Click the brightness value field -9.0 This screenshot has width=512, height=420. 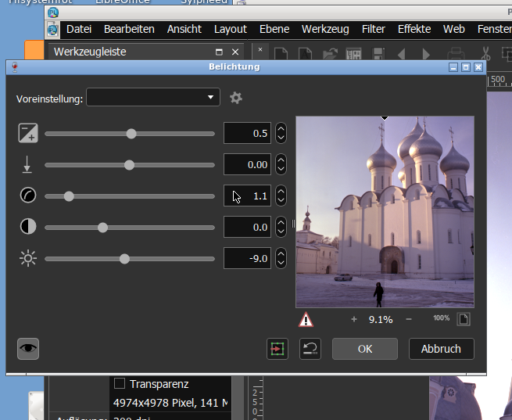click(x=247, y=258)
